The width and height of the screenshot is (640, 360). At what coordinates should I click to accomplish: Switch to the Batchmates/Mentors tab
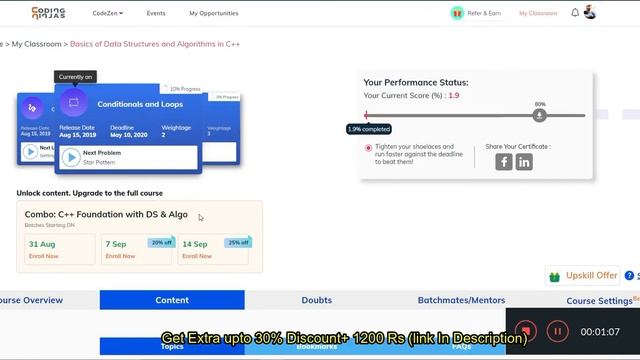coord(461,300)
